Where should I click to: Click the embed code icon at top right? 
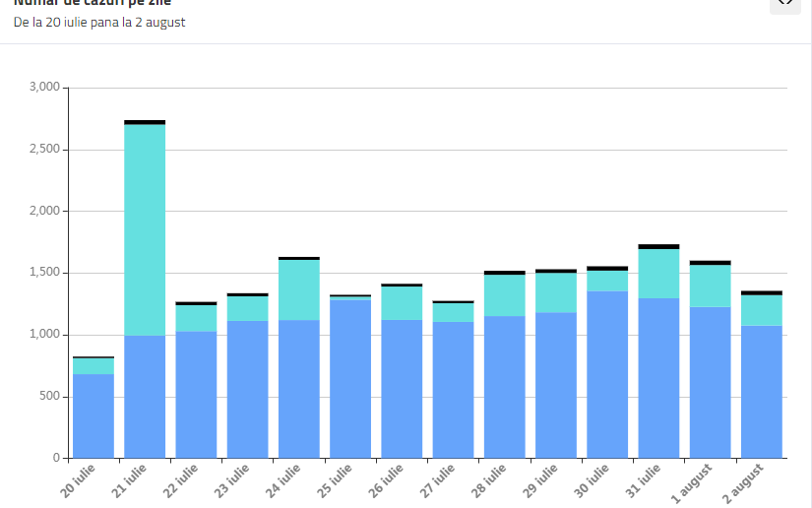(784, 3)
